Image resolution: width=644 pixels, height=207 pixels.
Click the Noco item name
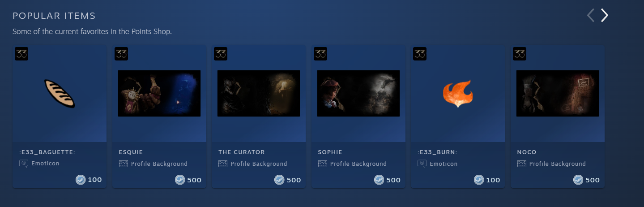(x=527, y=152)
